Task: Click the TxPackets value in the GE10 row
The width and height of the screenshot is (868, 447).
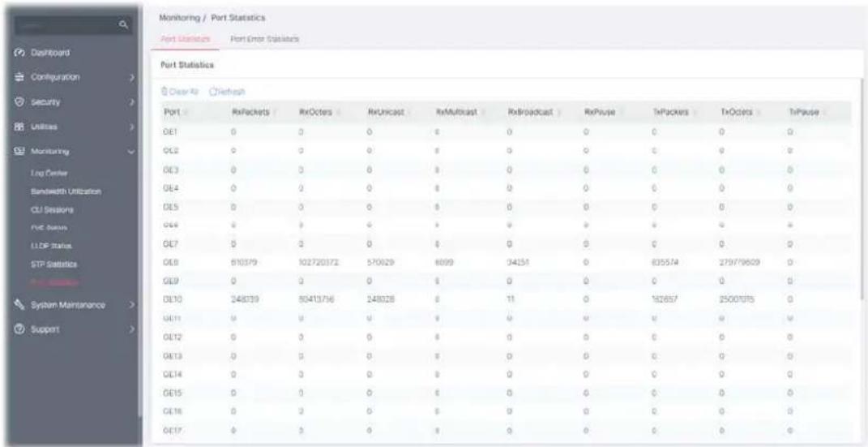Action: (x=665, y=300)
